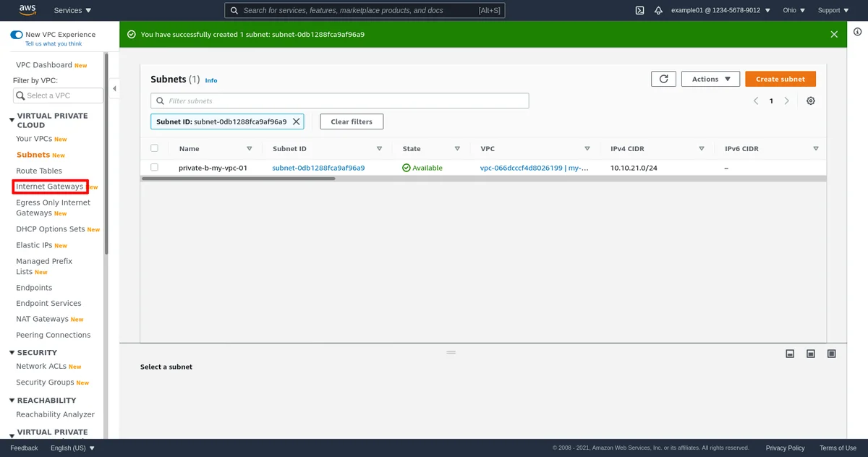Open Route Tables in the sidebar
This screenshot has width=868, height=457.
pos(39,171)
